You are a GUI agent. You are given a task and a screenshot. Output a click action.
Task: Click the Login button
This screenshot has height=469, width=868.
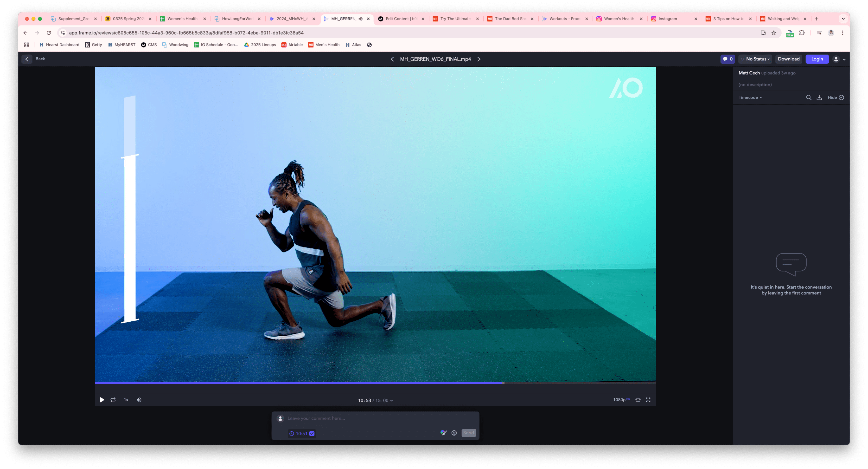[817, 59]
